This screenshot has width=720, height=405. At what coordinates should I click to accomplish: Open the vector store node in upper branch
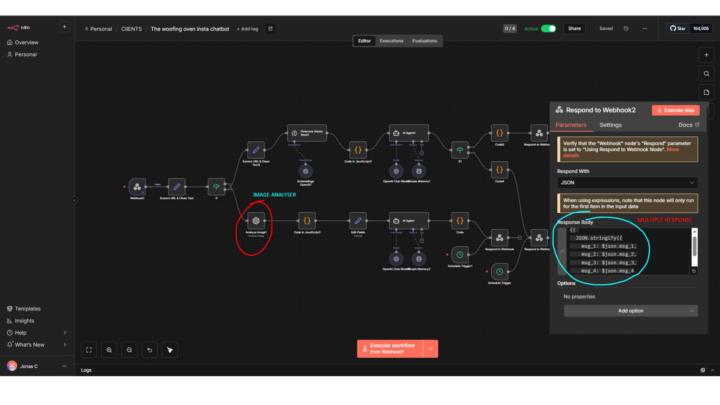[x=307, y=133]
